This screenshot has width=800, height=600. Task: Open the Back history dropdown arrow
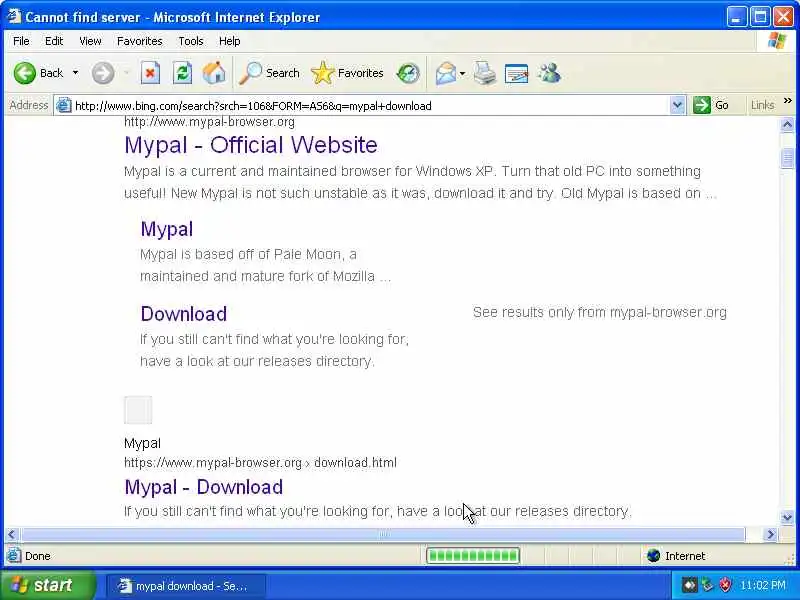[x=76, y=73]
